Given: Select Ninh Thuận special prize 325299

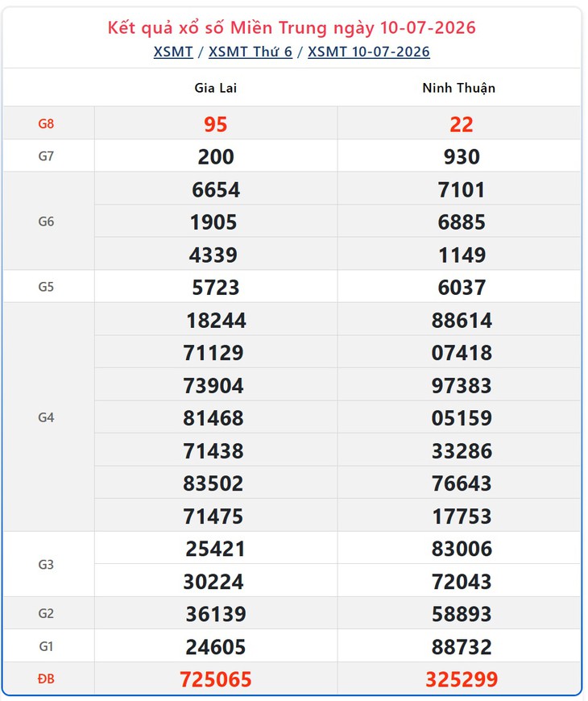Looking at the screenshot, I should pos(462,679).
